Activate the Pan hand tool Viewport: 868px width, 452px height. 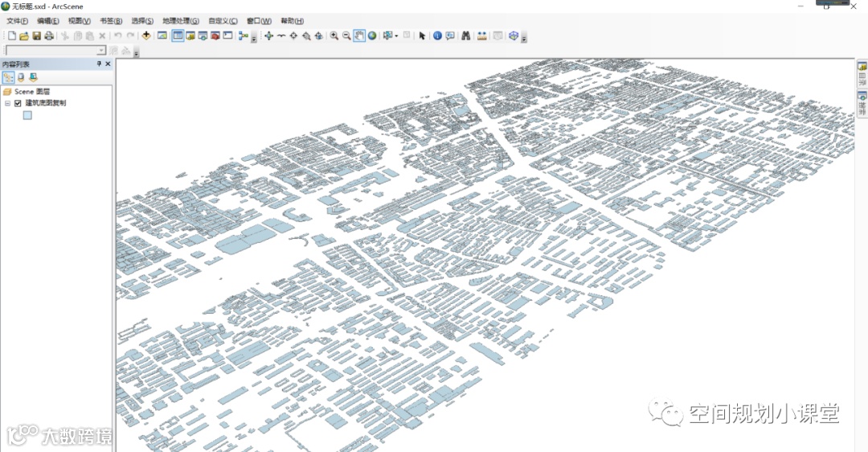(x=359, y=35)
